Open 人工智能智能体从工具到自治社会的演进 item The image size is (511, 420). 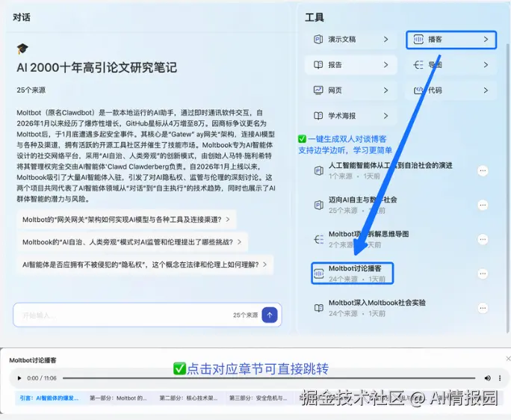point(391,170)
